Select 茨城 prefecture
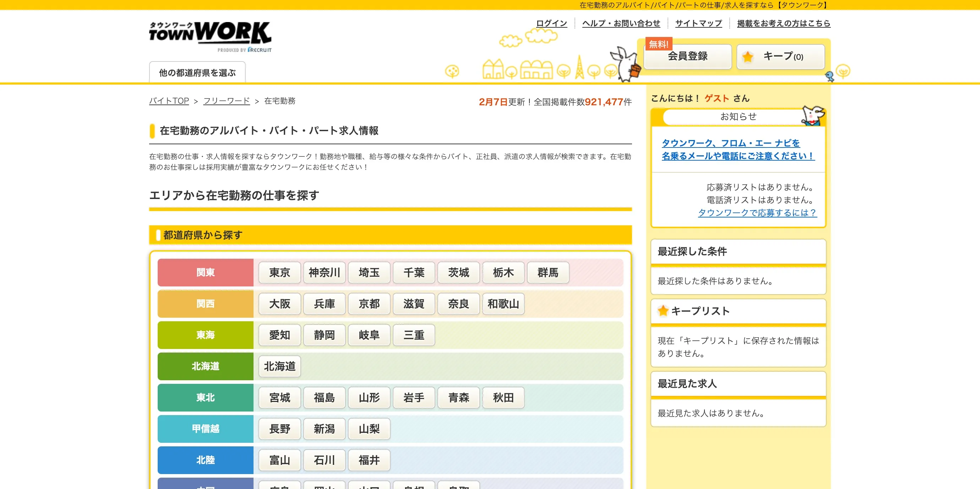Screen dimensions: 980x489 [x=458, y=272]
